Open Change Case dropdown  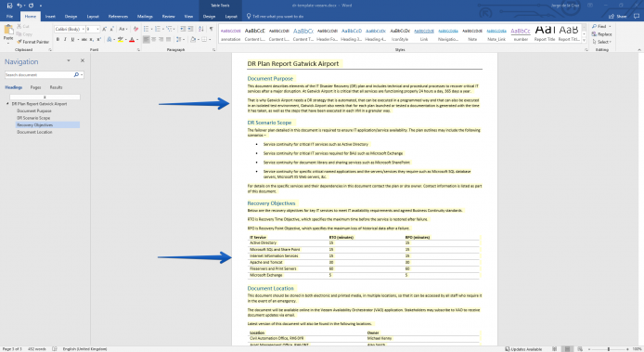(122, 29)
